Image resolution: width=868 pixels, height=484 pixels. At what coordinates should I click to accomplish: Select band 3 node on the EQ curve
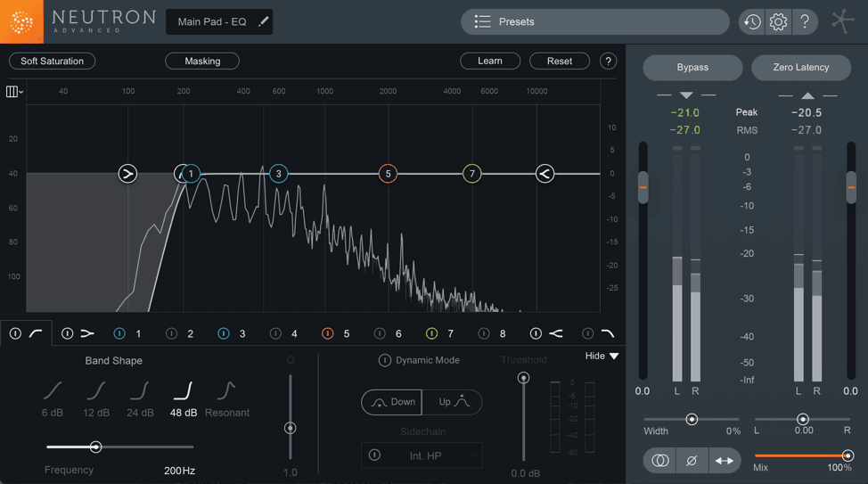278,174
